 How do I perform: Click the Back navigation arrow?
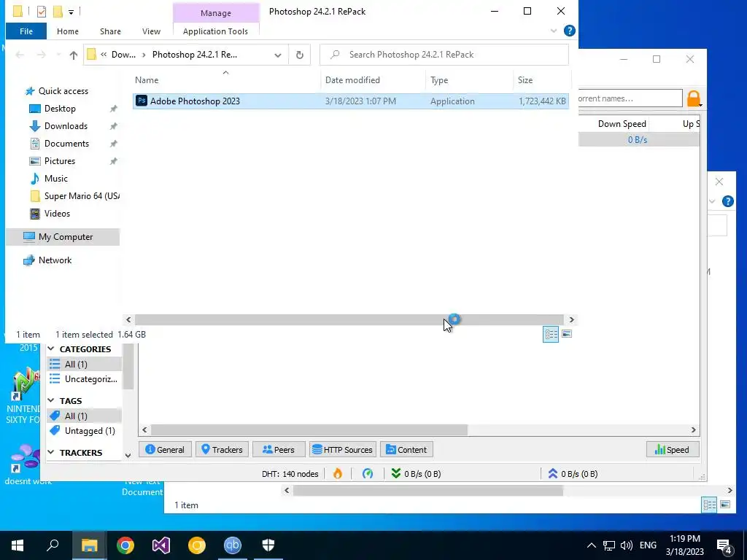20,55
